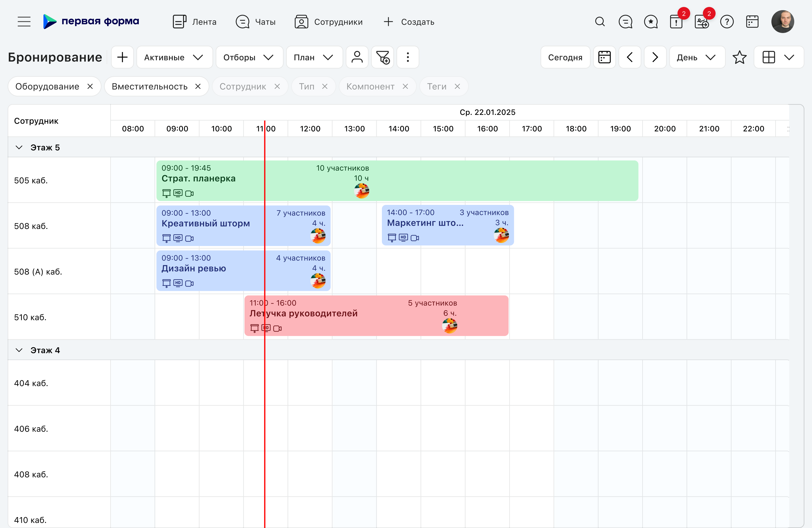The width and height of the screenshot is (812, 528).
Task: Go to the previous day arrow
Action: tap(630, 57)
